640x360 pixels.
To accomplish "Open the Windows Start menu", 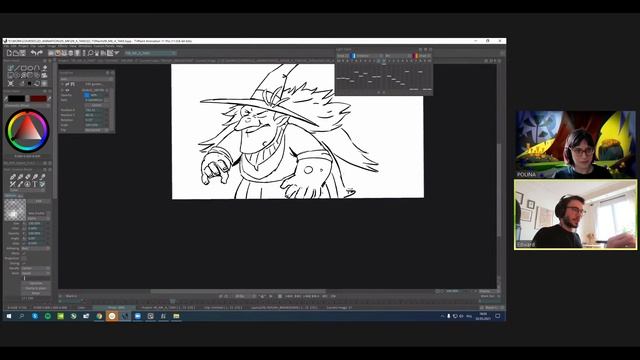I will point(9,316).
